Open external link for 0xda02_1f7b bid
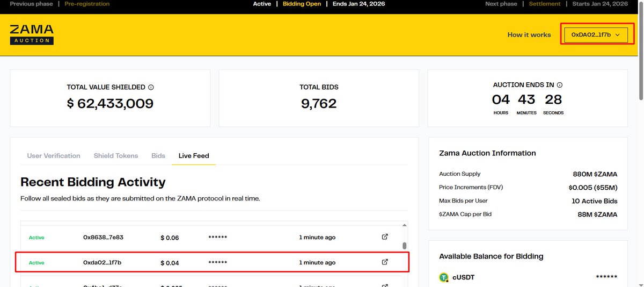This screenshot has height=287, width=644. coord(385,262)
